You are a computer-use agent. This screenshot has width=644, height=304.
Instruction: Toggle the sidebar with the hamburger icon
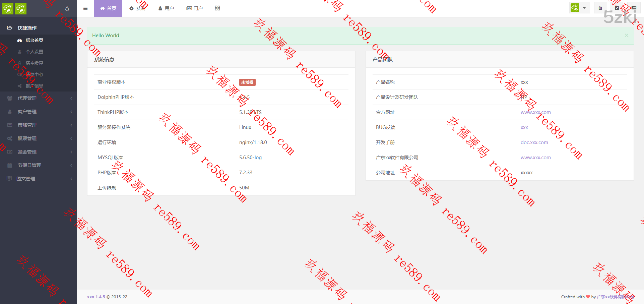[x=85, y=8]
